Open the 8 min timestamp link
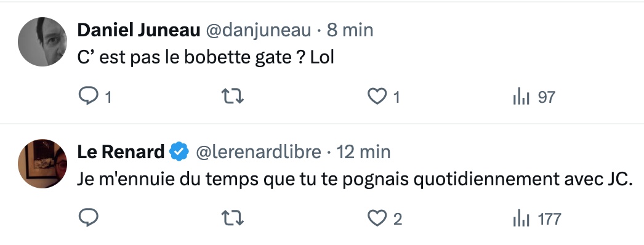The width and height of the screenshot is (644, 245). pyautogui.click(x=350, y=30)
